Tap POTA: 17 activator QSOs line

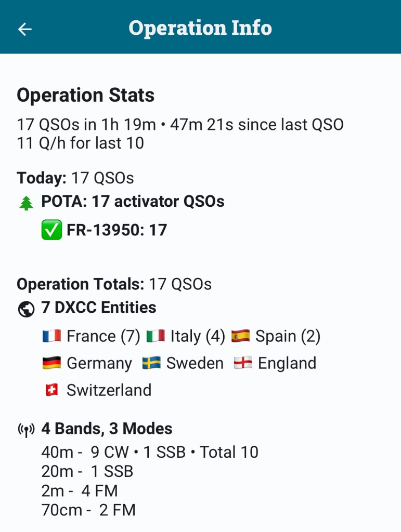(x=133, y=202)
